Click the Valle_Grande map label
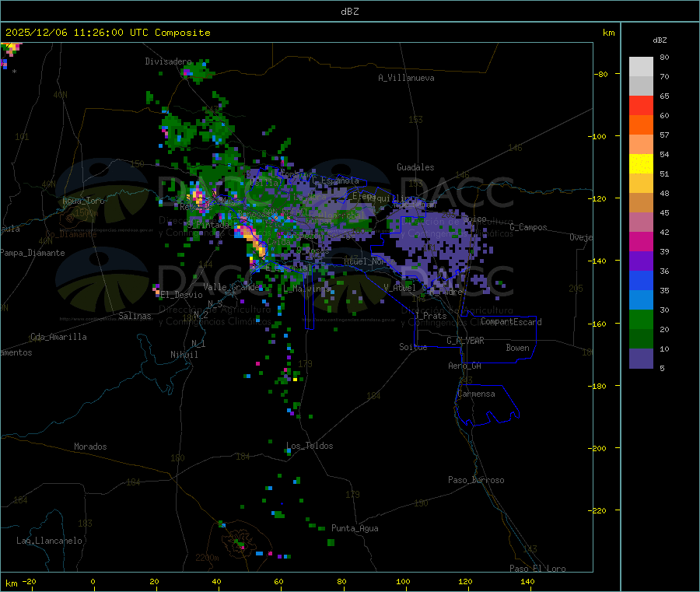Viewport: 700px width, 592px height. (231, 286)
